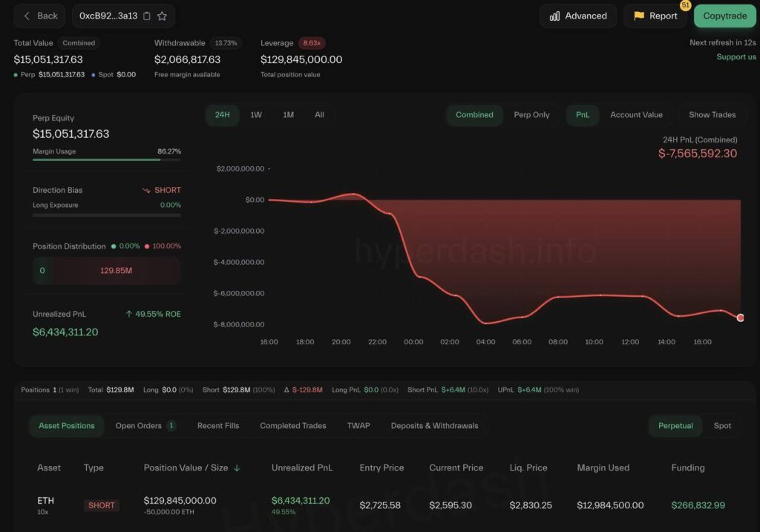Open the Recent Fills tab
Screen dimensions: 760x532
click(x=218, y=426)
